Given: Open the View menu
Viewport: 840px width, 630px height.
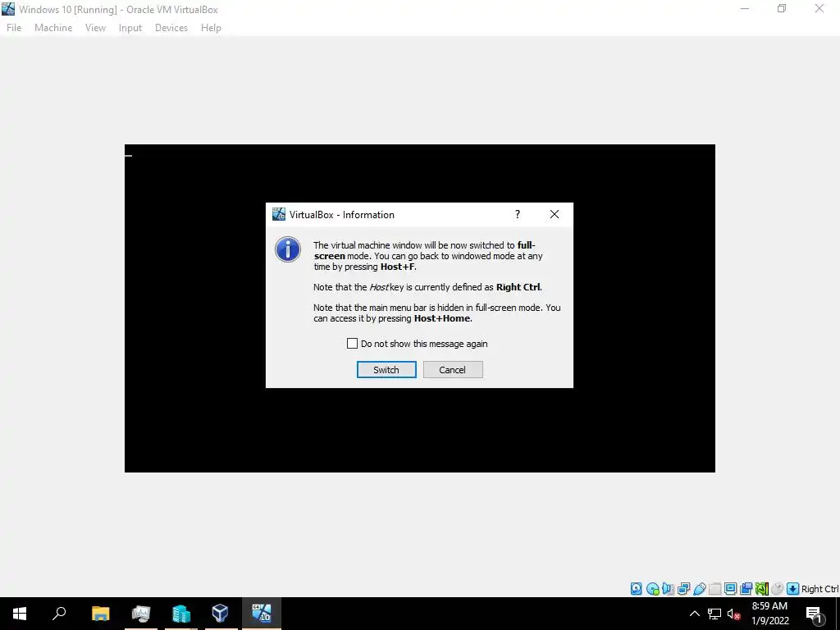Looking at the screenshot, I should click(x=95, y=28).
